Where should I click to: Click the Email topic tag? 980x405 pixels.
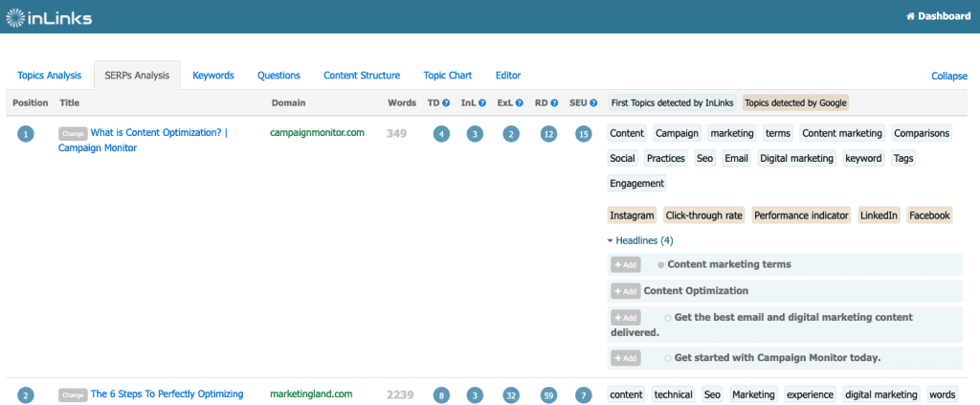(x=736, y=159)
